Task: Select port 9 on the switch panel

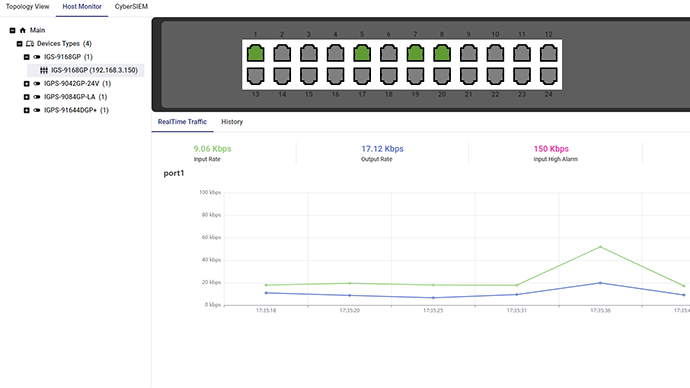Action: [469, 53]
